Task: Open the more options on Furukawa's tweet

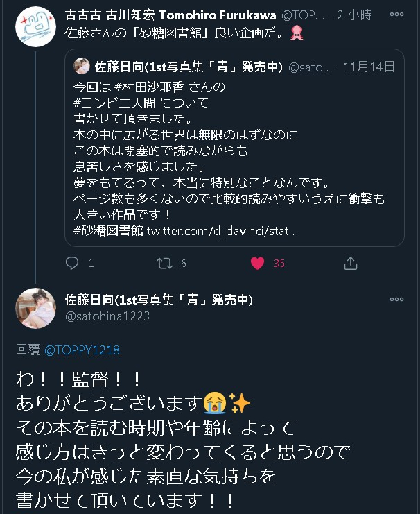Action: pos(396,15)
